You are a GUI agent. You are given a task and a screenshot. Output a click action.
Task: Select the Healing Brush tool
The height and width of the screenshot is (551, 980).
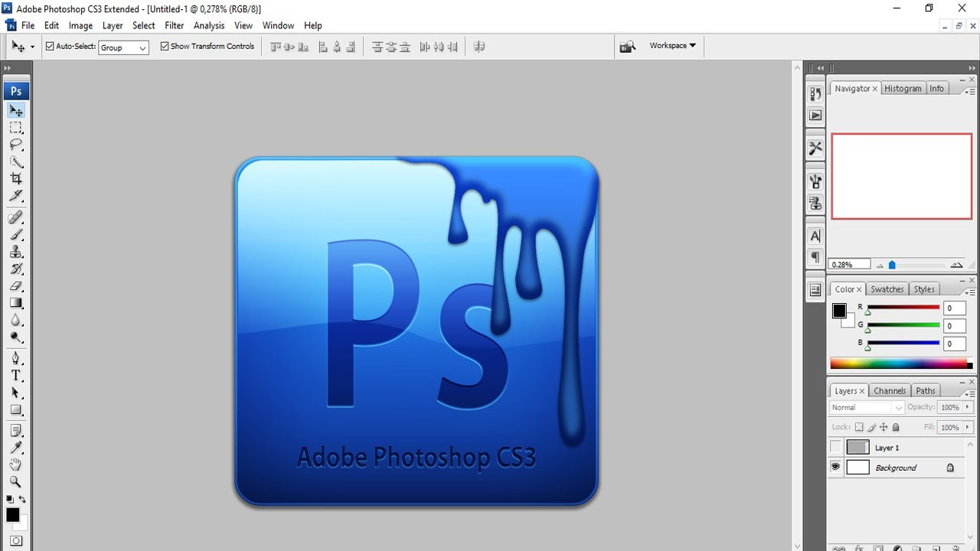click(x=16, y=218)
